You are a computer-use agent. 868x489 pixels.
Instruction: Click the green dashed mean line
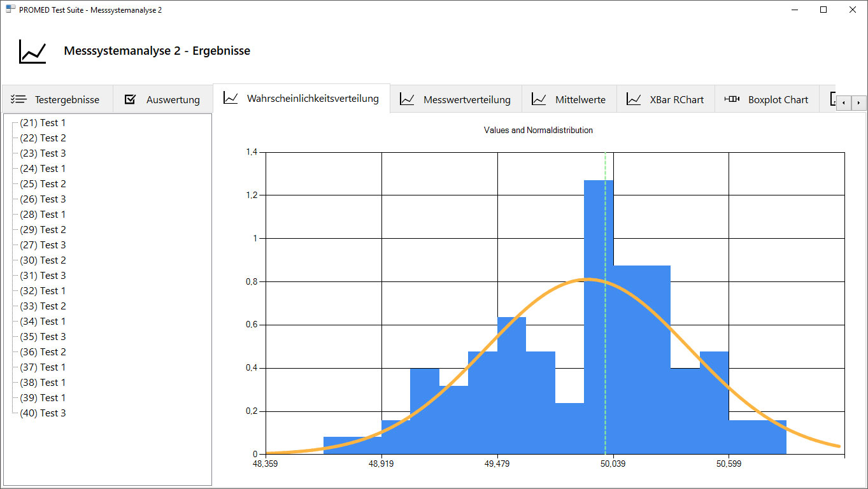coord(605,303)
